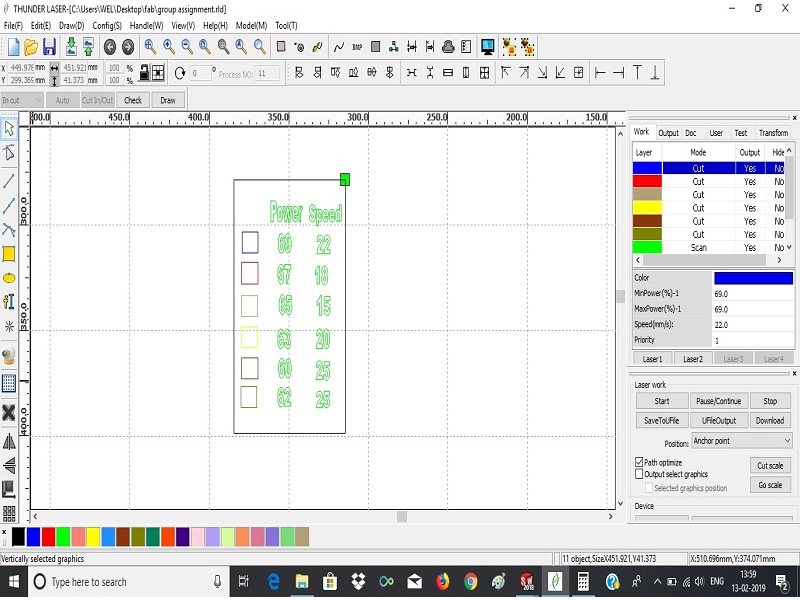The height and width of the screenshot is (600, 800).
Task: Select the Line drawing tool
Action: pos(9,181)
